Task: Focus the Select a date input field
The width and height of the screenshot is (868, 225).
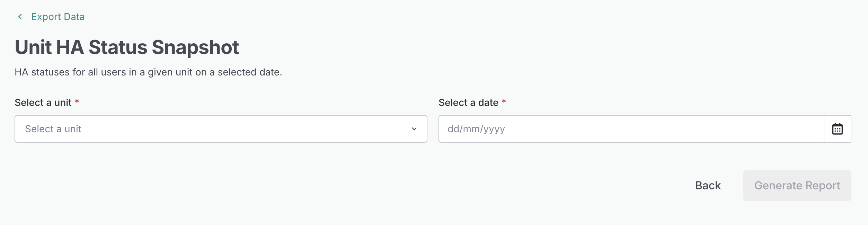Action: click(631, 129)
